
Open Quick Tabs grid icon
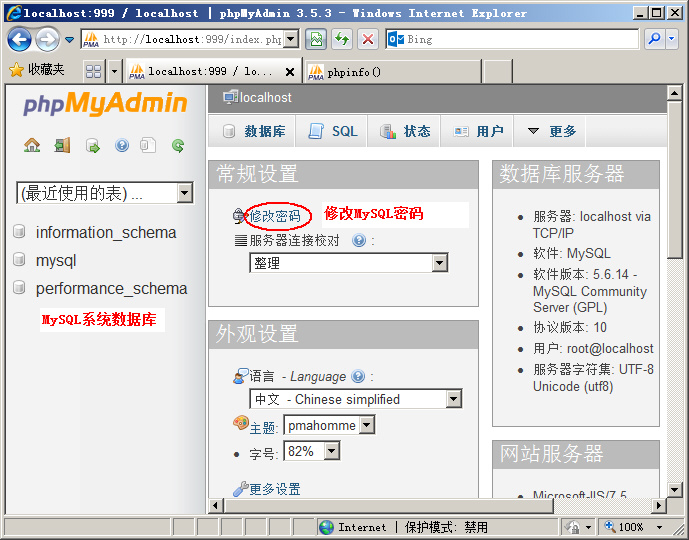click(x=94, y=71)
